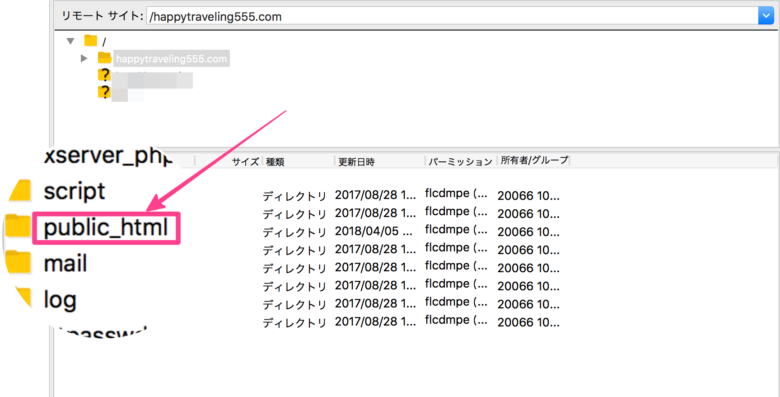
Task: Sort by the 更新日時 column header
Action: (x=356, y=162)
